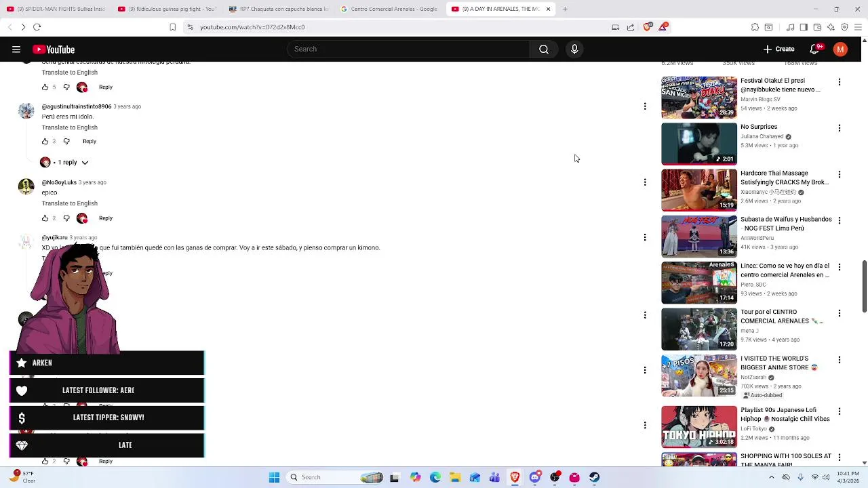868x488 pixels.
Task: Translate the 'epico' comment to English
Action: pyautogui.click(x=70, y=203)
